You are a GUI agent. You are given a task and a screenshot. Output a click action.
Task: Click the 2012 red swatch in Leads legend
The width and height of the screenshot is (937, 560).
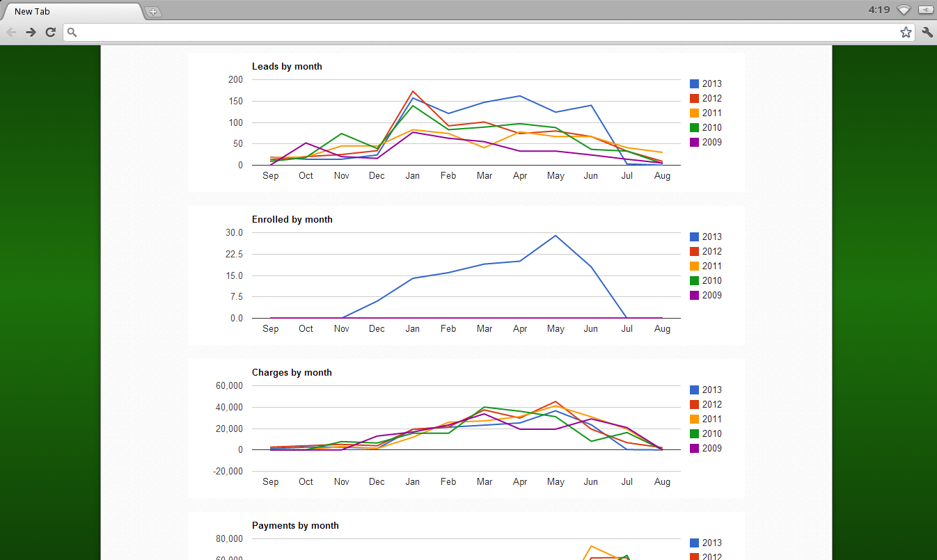[694, 98]
